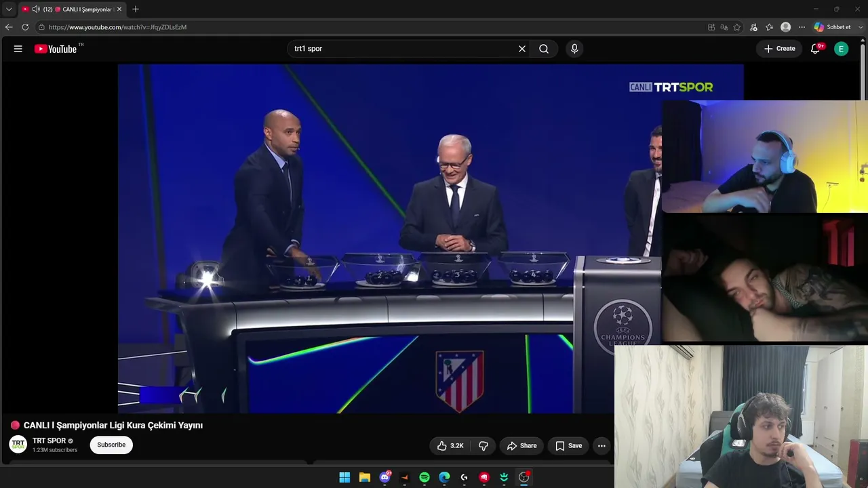Viewport: 868px width, 488px height.
Task: Clear the search box with the X
Action: pos(522,49)
